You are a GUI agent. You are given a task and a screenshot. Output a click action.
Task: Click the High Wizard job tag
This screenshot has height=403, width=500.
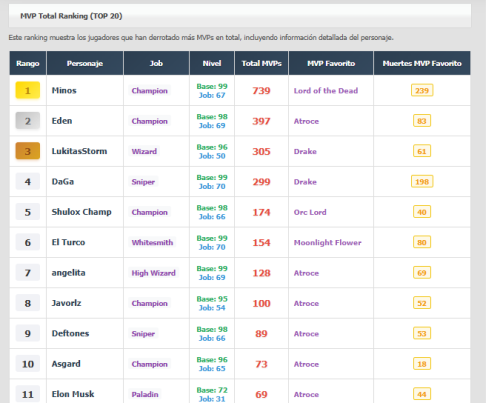tap(153, 273)
